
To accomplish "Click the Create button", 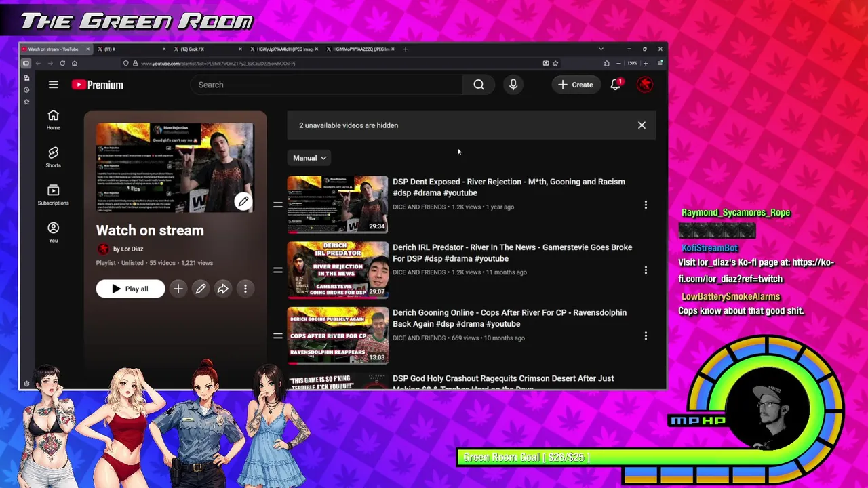I will [576, 85].
